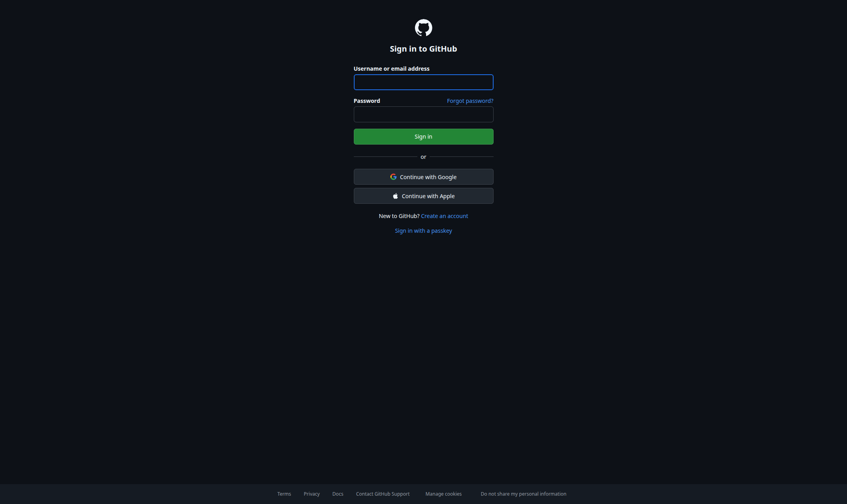Click the Google icon on the Google button
The image size is (847, 504).
[x=394, y=177]
